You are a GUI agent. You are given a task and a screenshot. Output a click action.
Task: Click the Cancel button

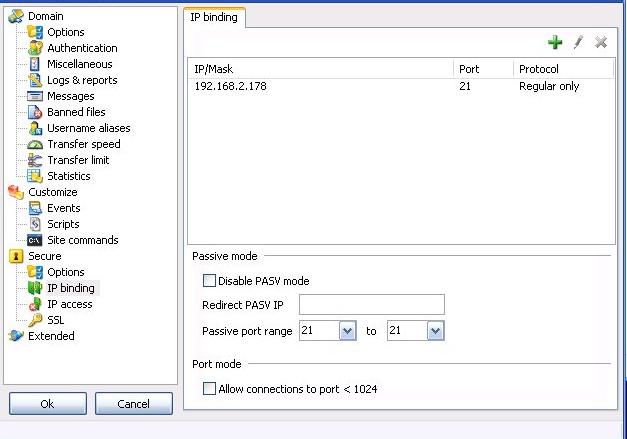134,403
